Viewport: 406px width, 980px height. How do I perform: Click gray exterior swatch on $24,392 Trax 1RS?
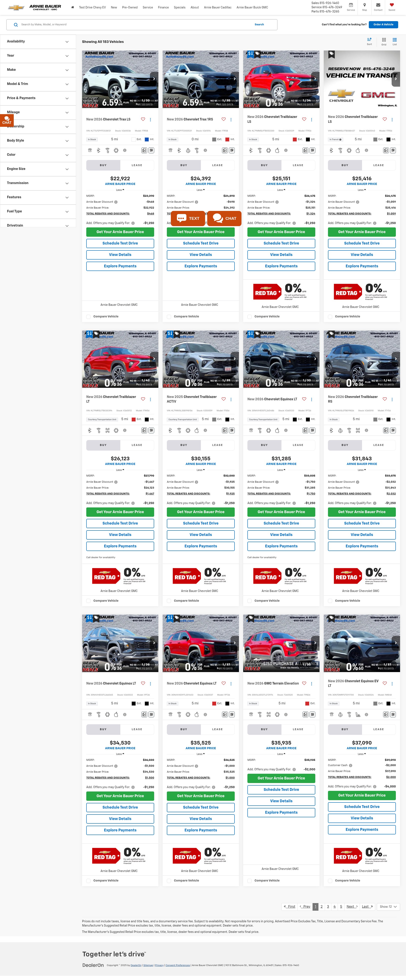pyautogui.click(x=214, y=139)
